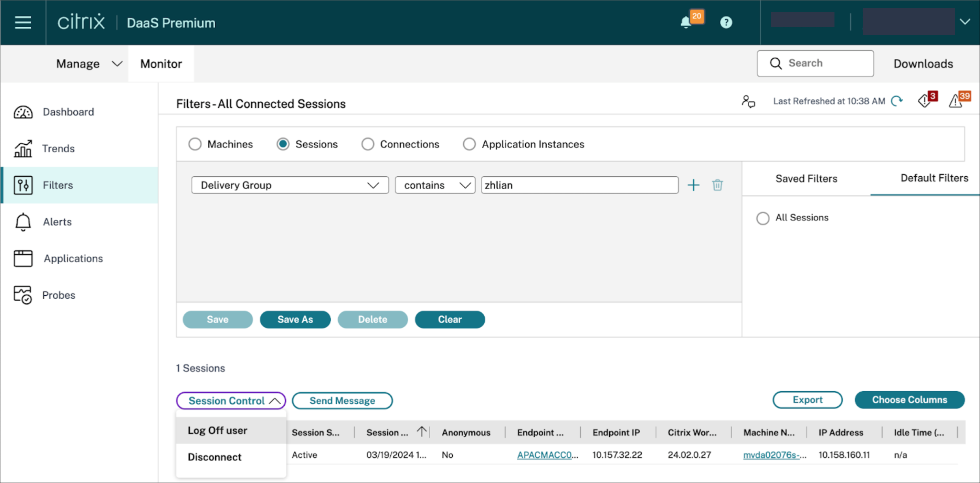Image resolution: width=980 pixels, height=483 pixels.
Task: Open the contains operator dropdown
Action: [435, 185]
